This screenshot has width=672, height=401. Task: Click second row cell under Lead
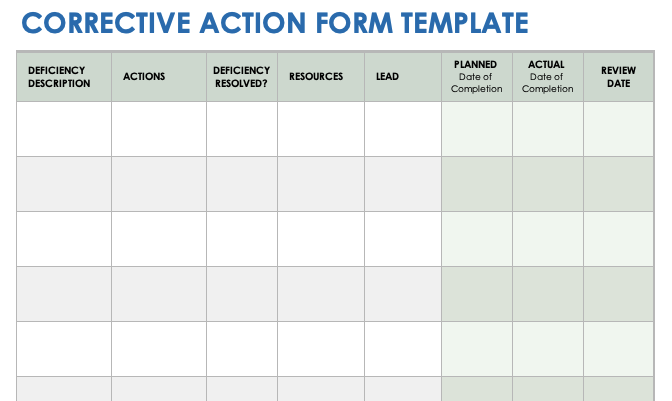pyautogui.click(x=402, y=184)
